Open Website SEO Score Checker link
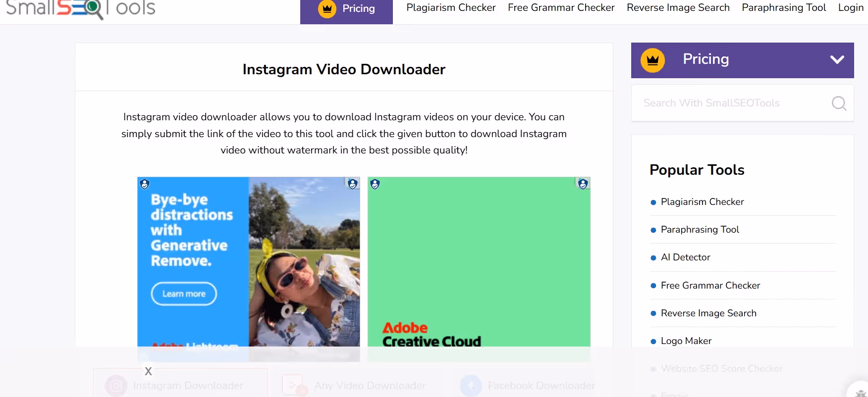The height and width of the screenshot is (397, 868). point(721,369)
